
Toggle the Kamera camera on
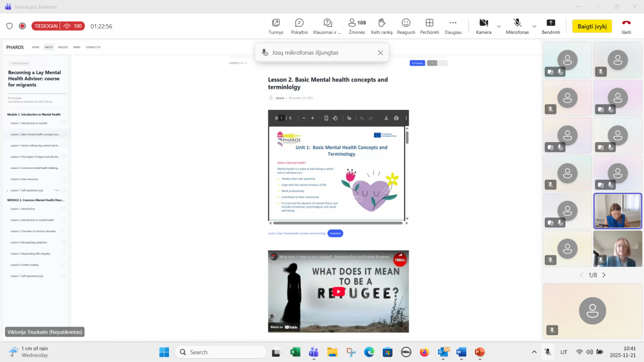coord(483,23)
